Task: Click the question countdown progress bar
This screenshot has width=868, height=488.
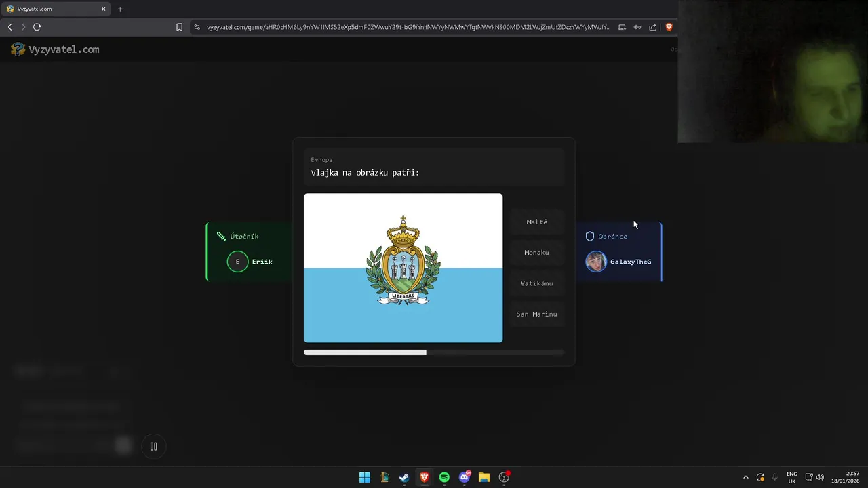Action: [433, 352]
